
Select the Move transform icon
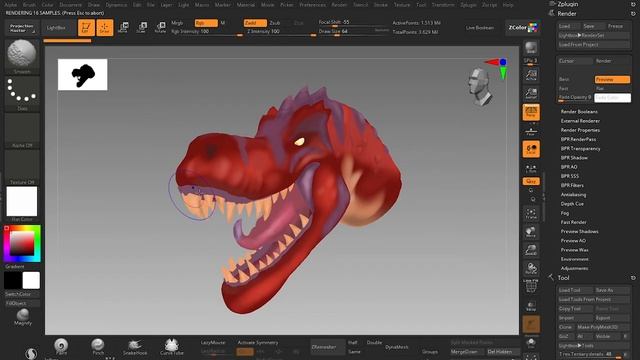click(x=123, y=28)
